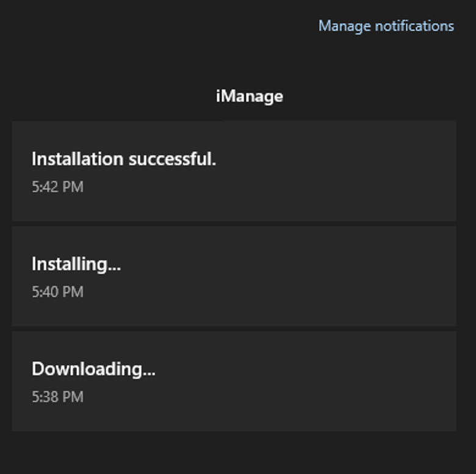Open the "Installation successful." notification

(x=234, y=170)
